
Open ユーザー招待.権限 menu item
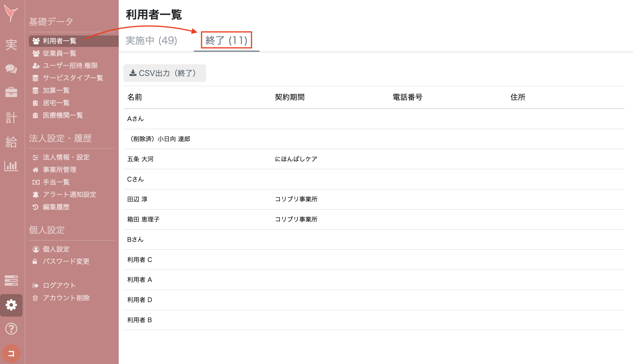coord(70,65)
